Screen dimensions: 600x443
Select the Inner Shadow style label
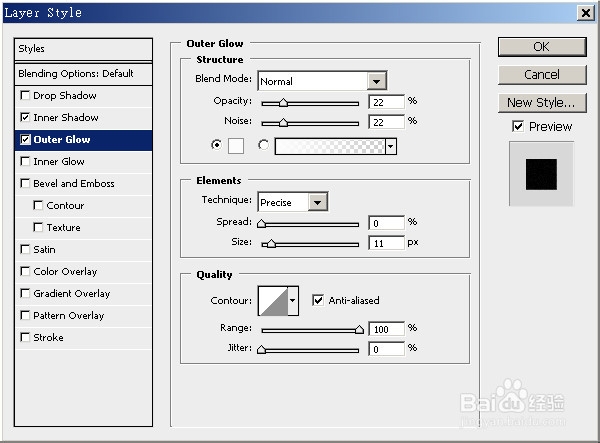(66, 117)
